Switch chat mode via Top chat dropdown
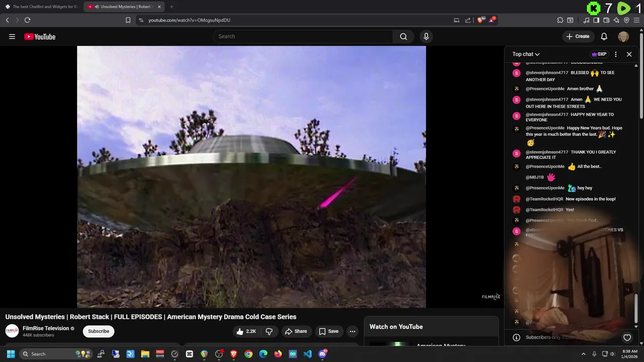The height and width of the screenshot is (362, 644). click(x=526, y=54)
